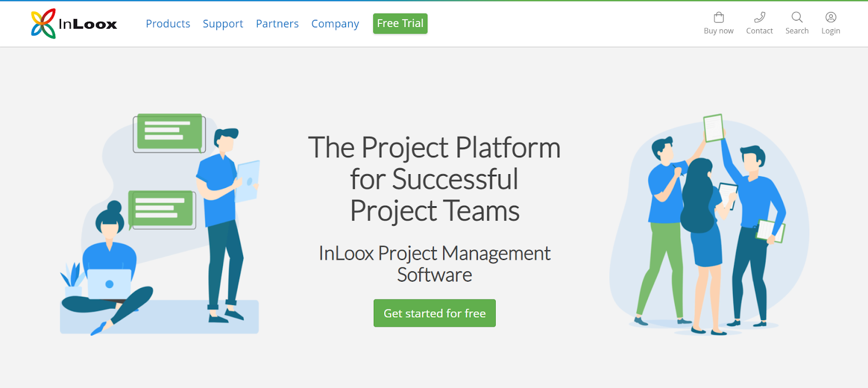Click Get started for free button
Screen dimensions: 868x388
click(x=435, y=313)
